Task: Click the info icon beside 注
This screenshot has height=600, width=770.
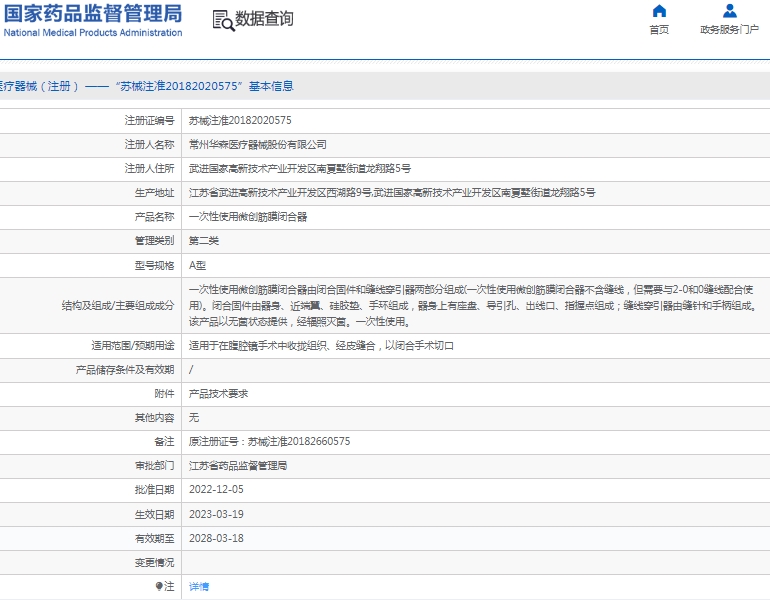Action: (x=159, y=586)
